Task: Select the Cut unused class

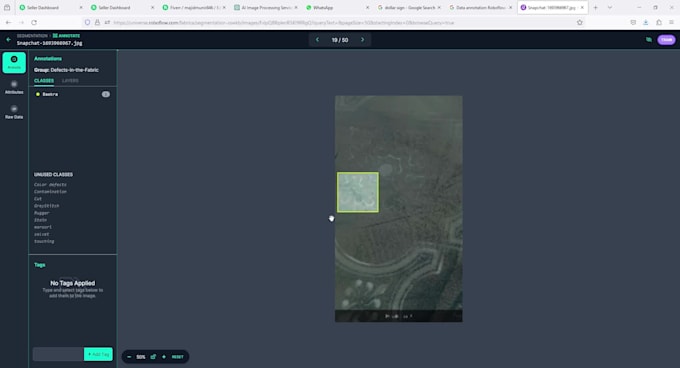Action: tap(38, 199)
